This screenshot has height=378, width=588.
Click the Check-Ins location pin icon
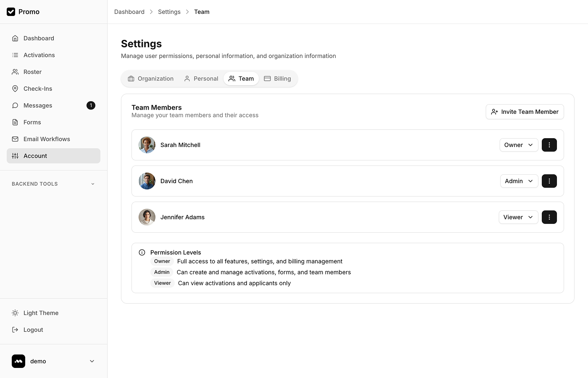(x=15, y=88)
